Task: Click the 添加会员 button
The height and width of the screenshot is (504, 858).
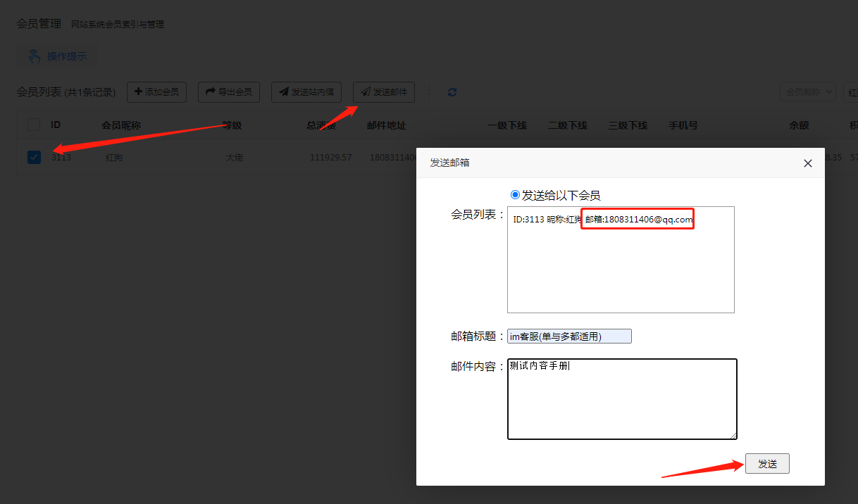Action: click(156, 92)
